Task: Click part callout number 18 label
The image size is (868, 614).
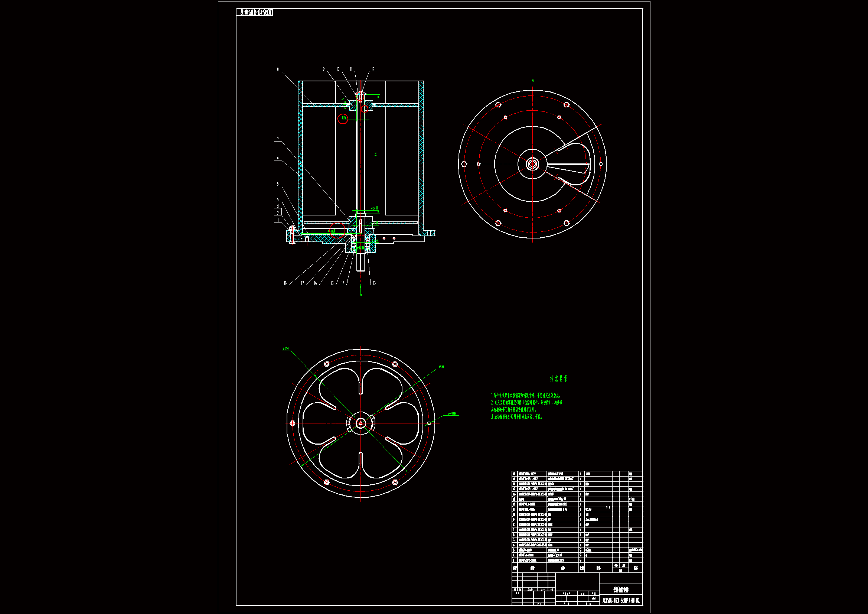Action: (x=285, y=283)
